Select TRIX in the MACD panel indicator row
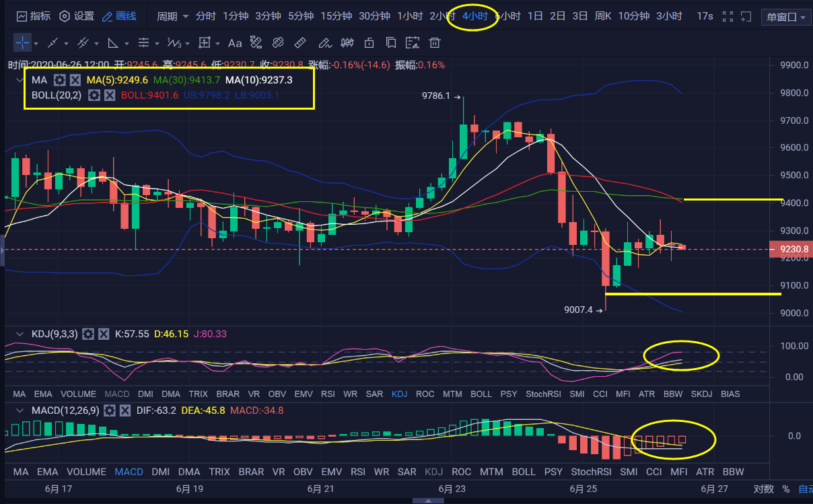813x504 pixels. click(219, 472)
